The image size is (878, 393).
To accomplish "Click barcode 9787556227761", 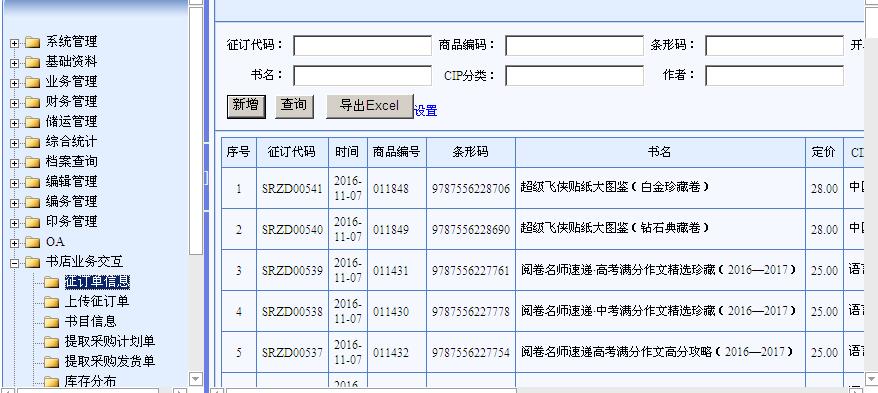I will tap(471, 271).
